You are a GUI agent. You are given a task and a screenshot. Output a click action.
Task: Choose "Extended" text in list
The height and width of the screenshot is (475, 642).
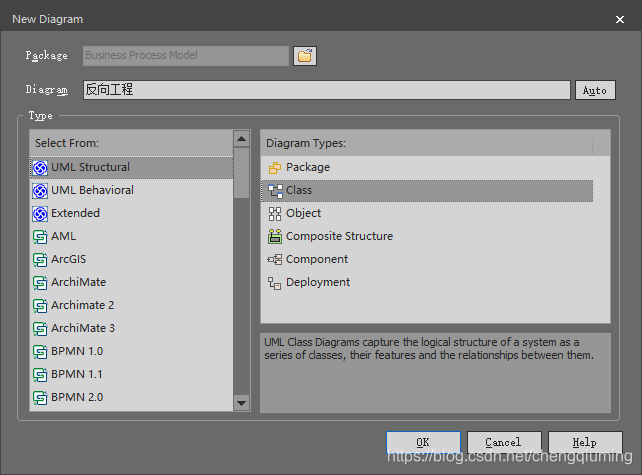pyautogui.click(x=75, y=213)
